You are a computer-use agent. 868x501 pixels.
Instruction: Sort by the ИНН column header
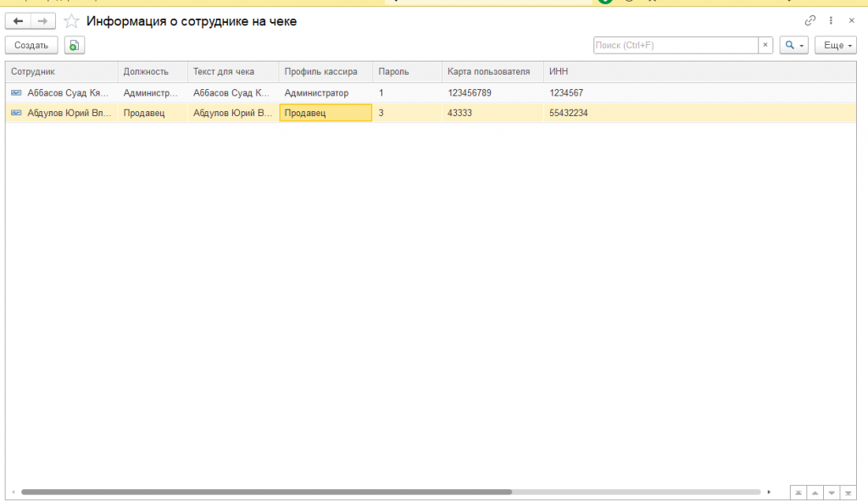[x=699, y=72]
